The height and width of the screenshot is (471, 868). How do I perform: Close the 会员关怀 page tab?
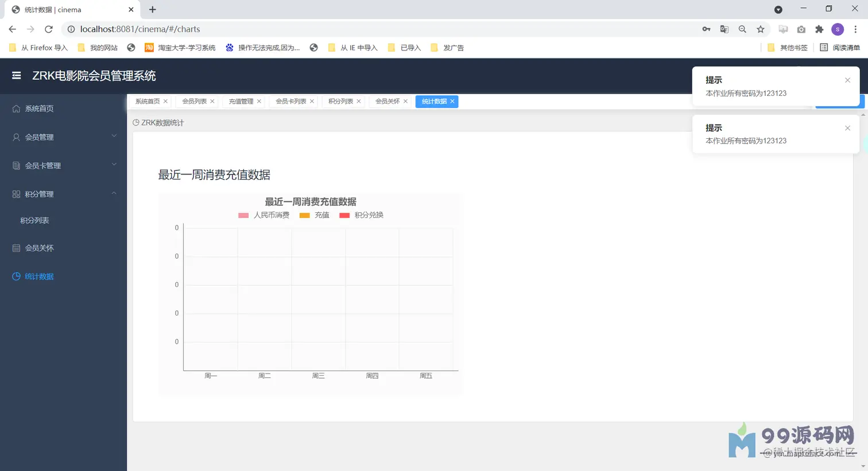point(405,102)
